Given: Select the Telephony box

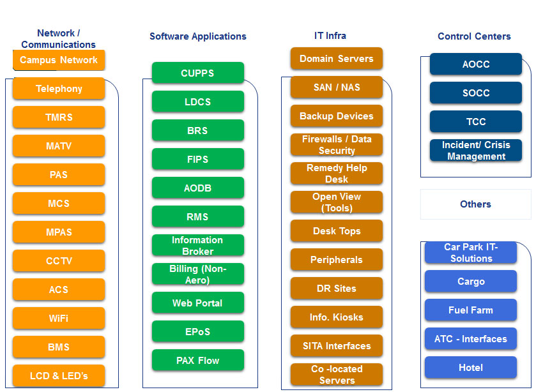Looking at the screenshot, I should [59, 89].
